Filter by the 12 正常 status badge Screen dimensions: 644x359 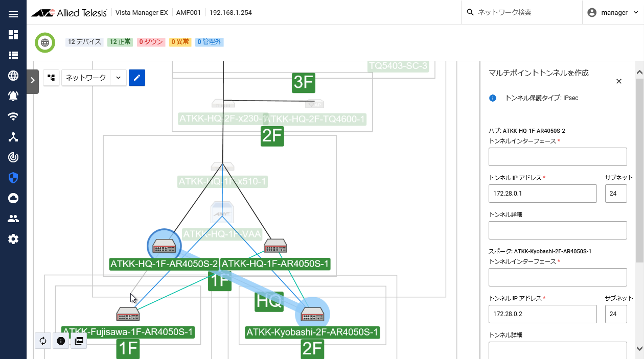[x=120, y=42]
